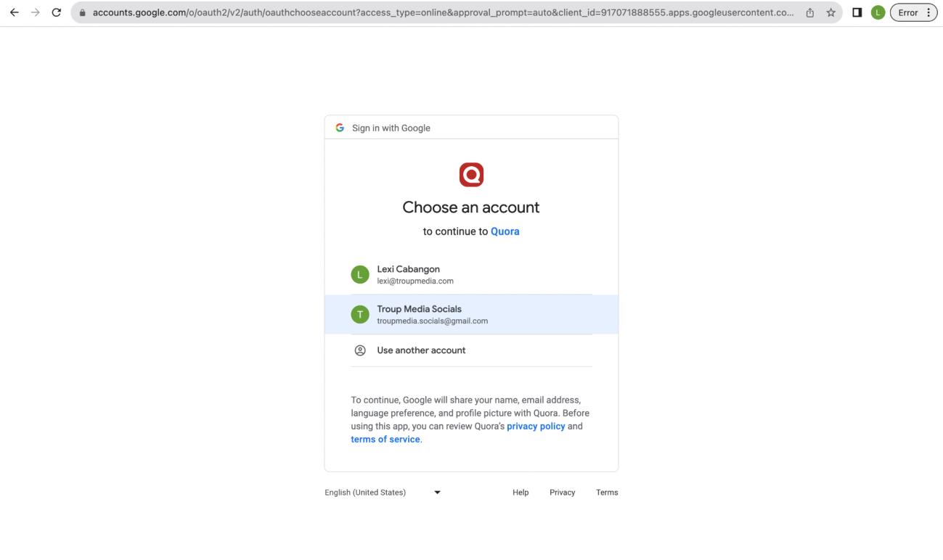Viewport: 943px width, 560px height.
Task: Reload the page with refresh icon
Action: [x=57, y=13]
